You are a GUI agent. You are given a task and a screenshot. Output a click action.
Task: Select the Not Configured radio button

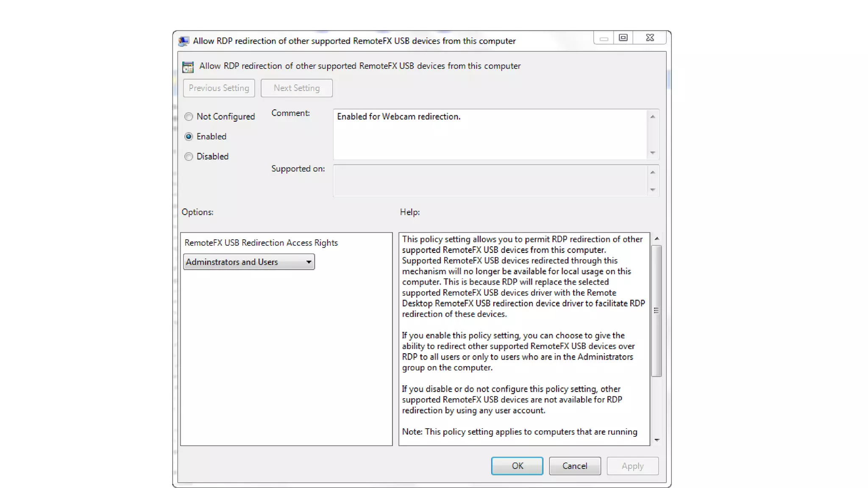[x=189, y=116]
